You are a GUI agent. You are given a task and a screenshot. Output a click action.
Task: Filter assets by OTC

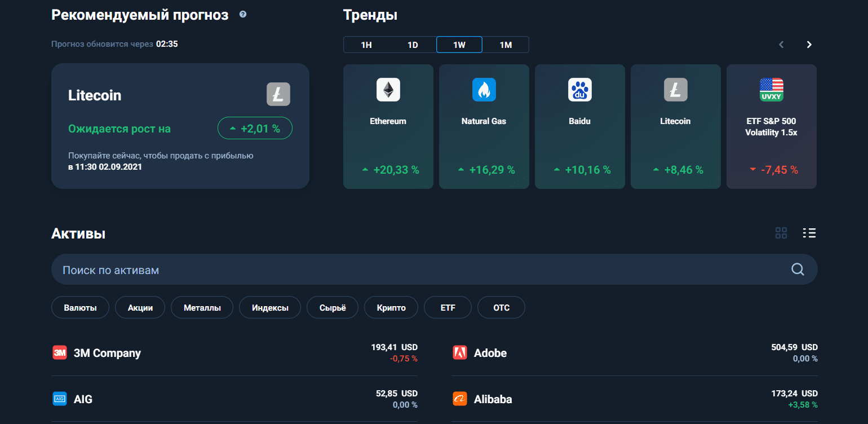(x=501, y=308)
